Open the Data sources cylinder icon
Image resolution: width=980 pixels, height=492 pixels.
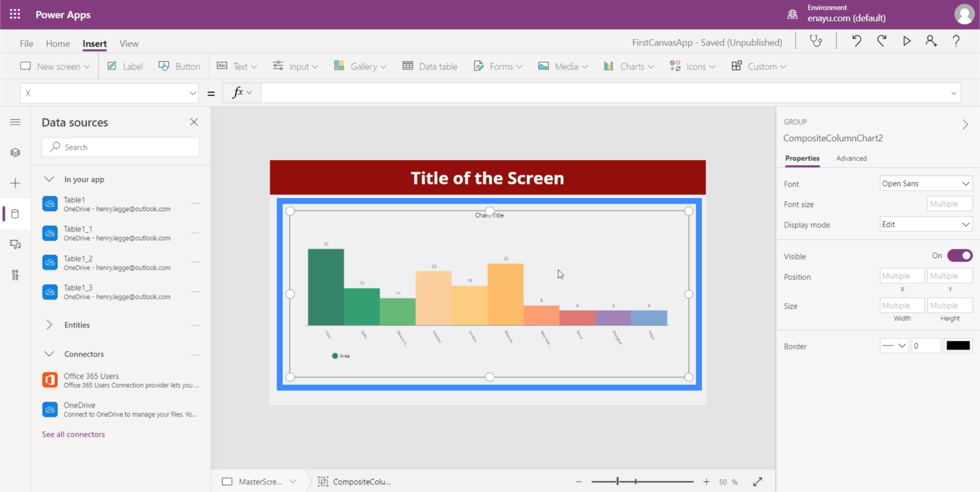point(15,214)
